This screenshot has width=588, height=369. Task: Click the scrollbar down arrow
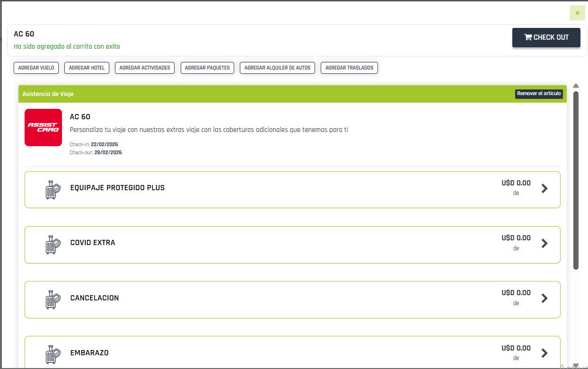(576, 365)
